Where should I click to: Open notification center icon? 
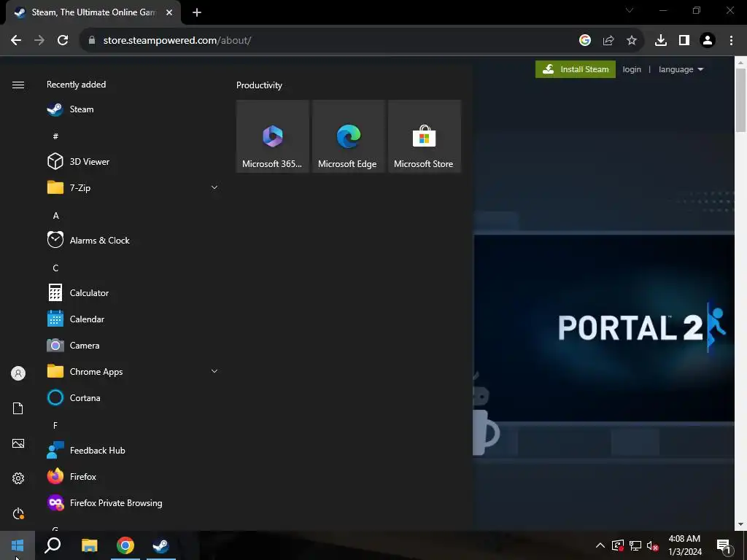(x=724, y=545)
